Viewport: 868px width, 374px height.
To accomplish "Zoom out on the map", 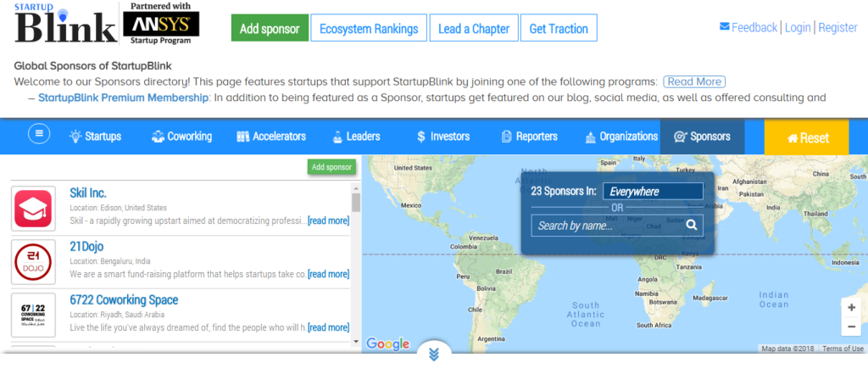I will 851,327.
